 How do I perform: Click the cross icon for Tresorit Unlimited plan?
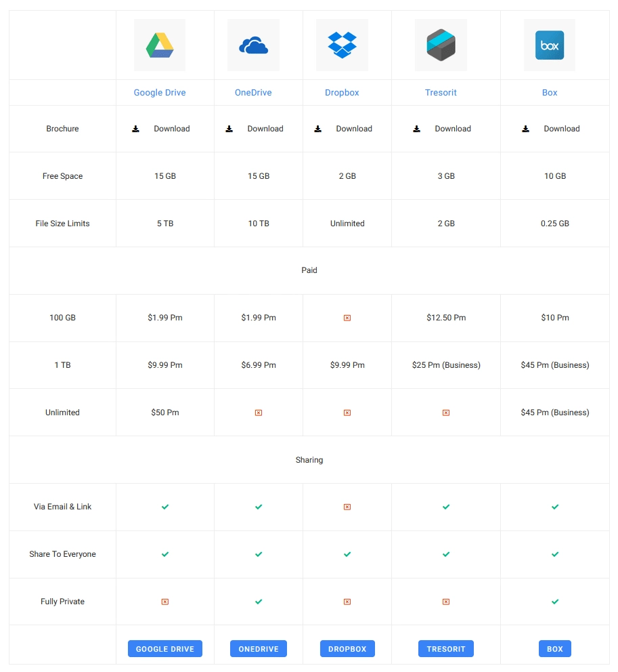445,412
